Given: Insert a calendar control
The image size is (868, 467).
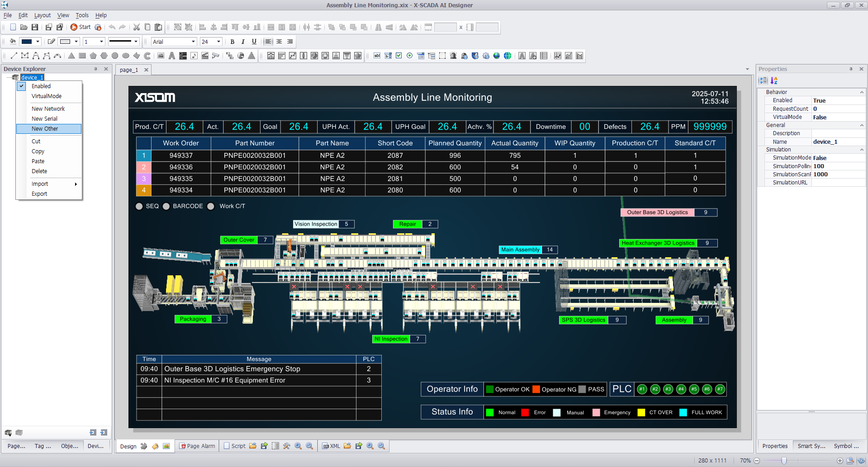Looking at the screenshot, I should pos(421,56).
